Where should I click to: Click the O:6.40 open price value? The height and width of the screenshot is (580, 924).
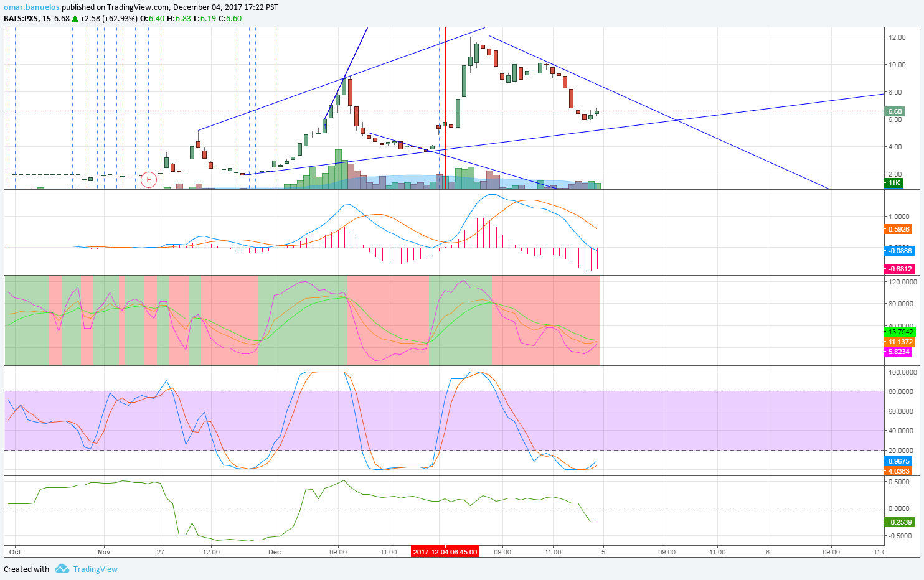152,18
